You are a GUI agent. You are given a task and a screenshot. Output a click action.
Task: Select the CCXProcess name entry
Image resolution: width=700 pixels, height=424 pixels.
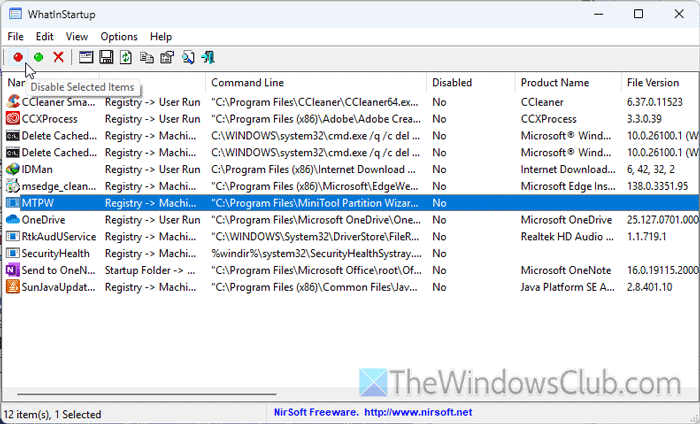pyautogui.click(x=50, y=119)
